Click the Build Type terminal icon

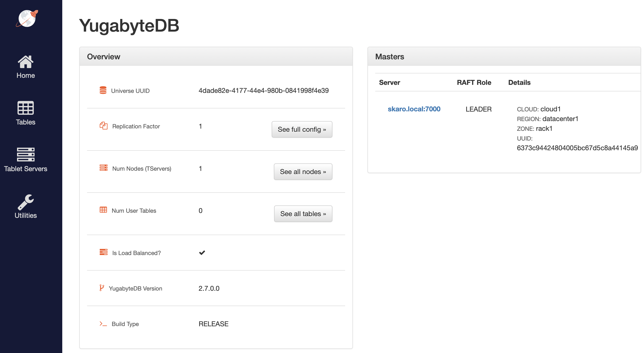pos(103,324)
